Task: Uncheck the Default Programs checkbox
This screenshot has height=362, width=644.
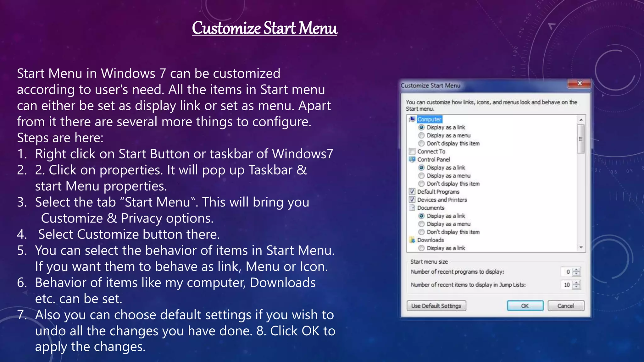Action: point(412,192)
